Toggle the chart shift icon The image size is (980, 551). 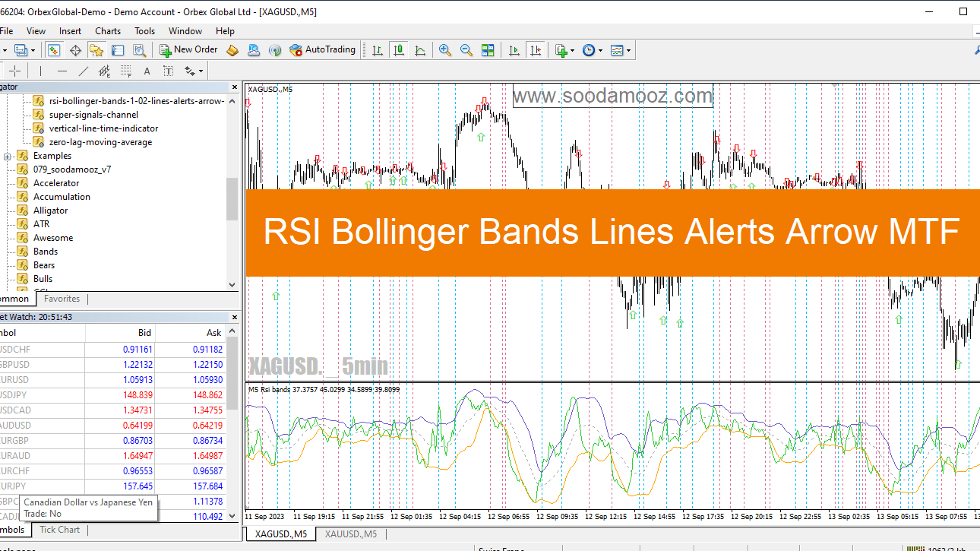tap(536, 50)
